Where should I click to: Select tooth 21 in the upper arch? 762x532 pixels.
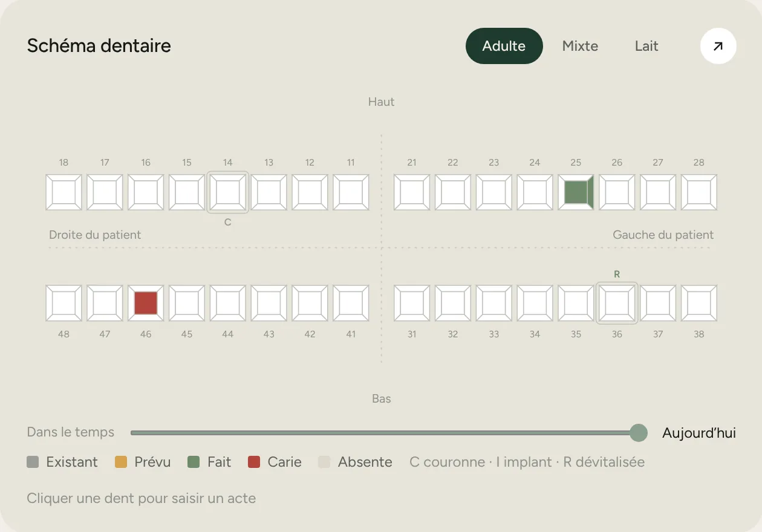pos(412,192)
